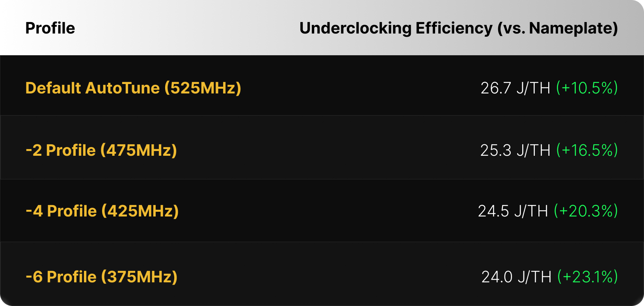Choose the -6 Profile (375MHz) label
Screen dimensions: 644x306
coord(101,277)
